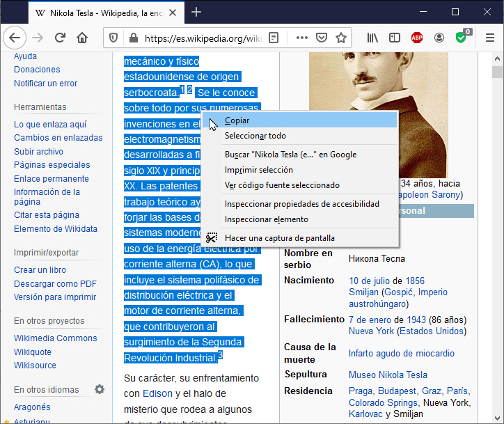
Task: Open Notificar un error link
Action: tap(46, 84)
